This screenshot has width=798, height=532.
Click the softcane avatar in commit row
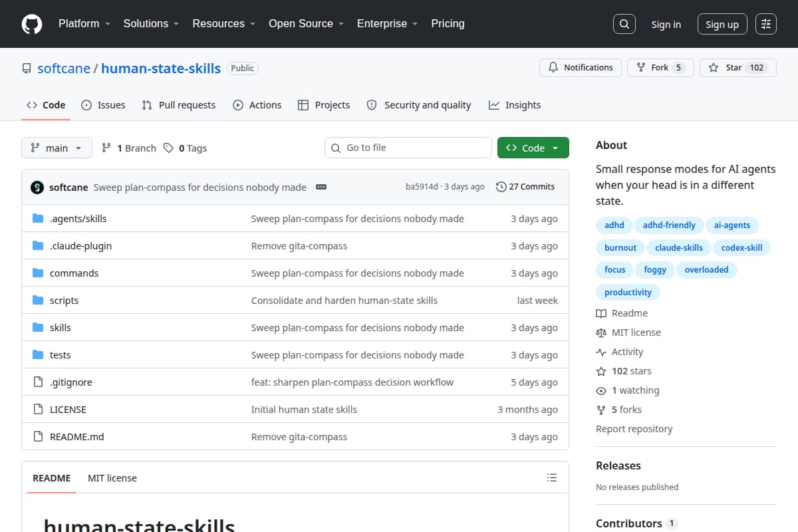[x=37, y=187]
